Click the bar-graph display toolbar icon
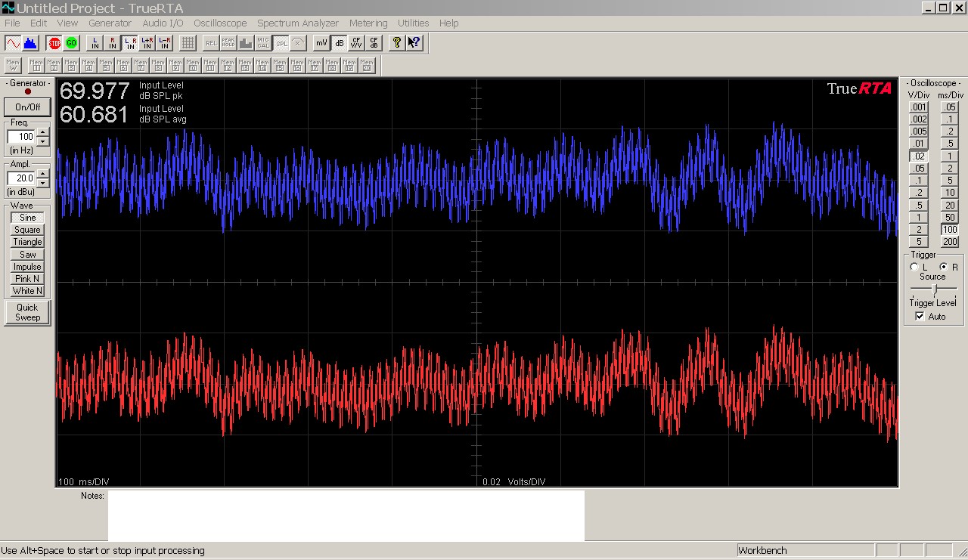Image resolution: width=968 pixels, height=560 pixels. click(x=246, y=43)
